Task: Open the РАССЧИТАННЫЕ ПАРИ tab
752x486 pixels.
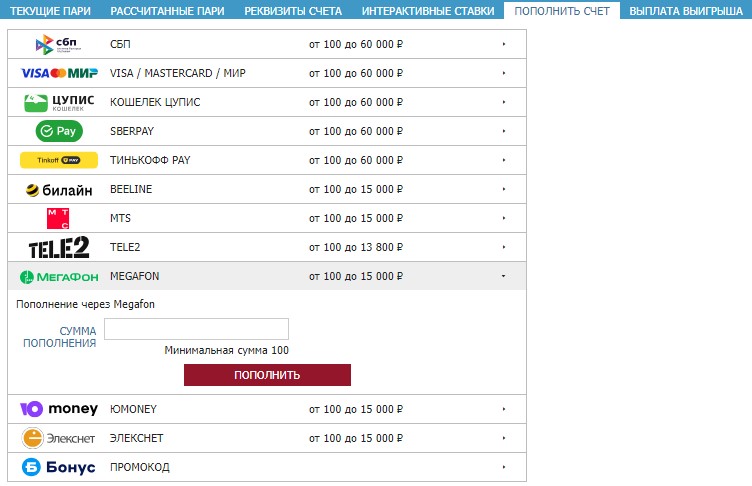Action: tap(167, 11)
